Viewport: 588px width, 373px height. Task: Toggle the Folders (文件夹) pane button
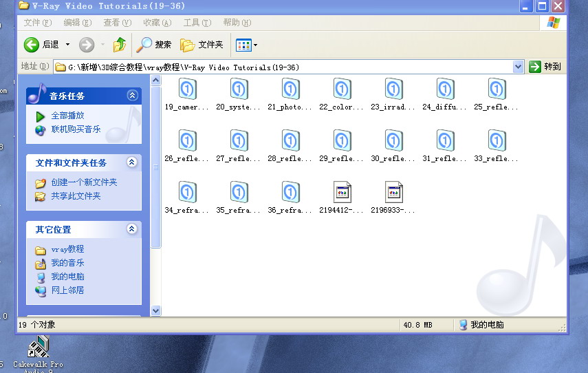tap(202, 45)
